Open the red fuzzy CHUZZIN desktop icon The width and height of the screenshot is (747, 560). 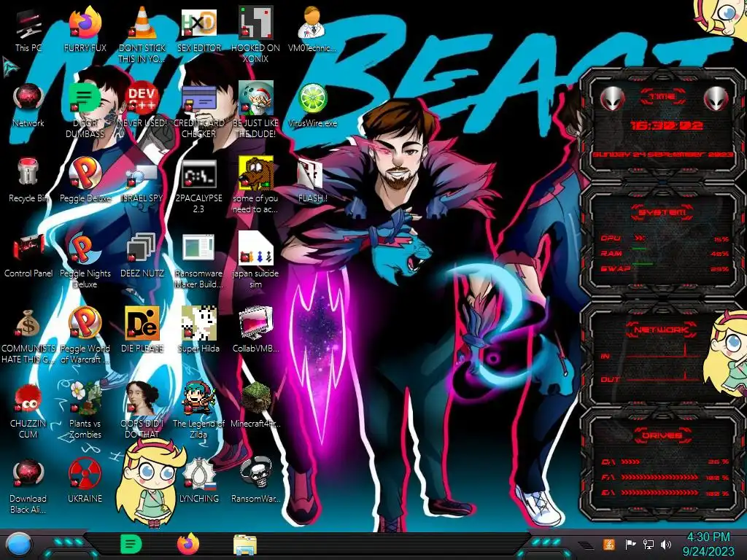(28, 410)
